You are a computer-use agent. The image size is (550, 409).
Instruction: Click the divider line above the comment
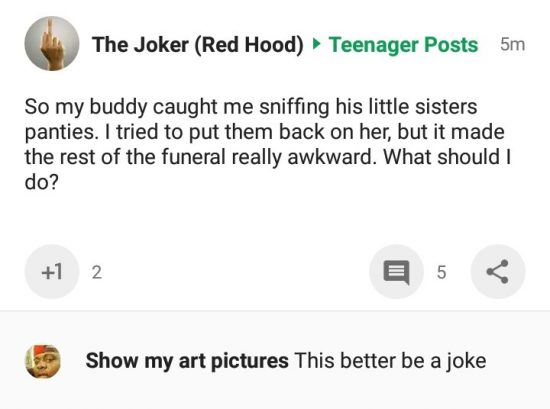(275, 310)
